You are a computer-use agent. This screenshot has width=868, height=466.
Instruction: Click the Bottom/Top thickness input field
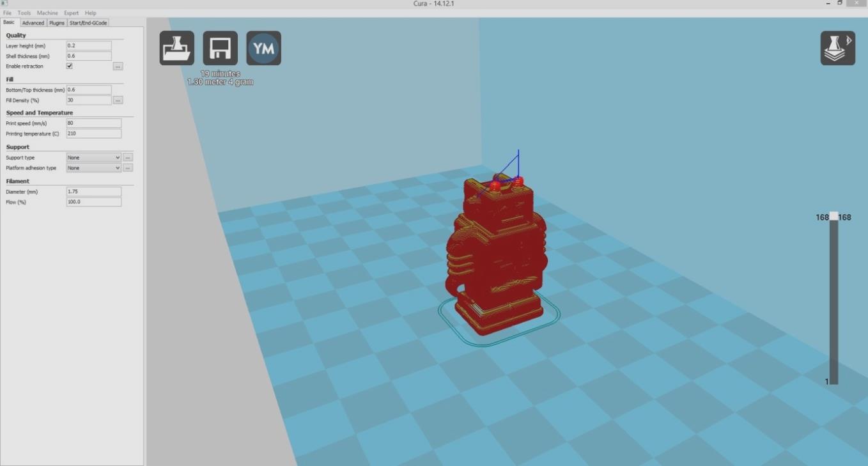(89, 90)
